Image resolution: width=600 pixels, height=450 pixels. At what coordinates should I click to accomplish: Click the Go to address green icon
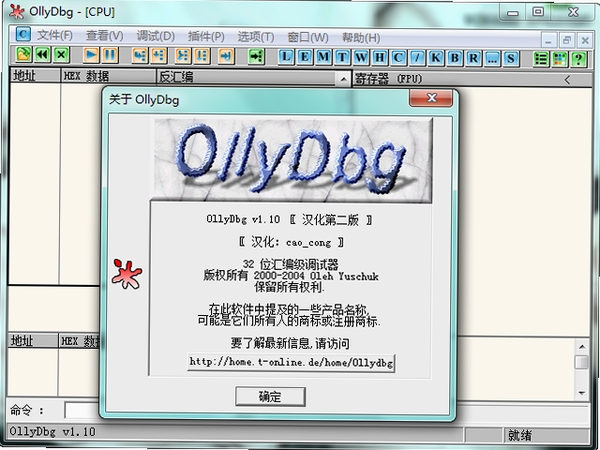tap(256, 56)
